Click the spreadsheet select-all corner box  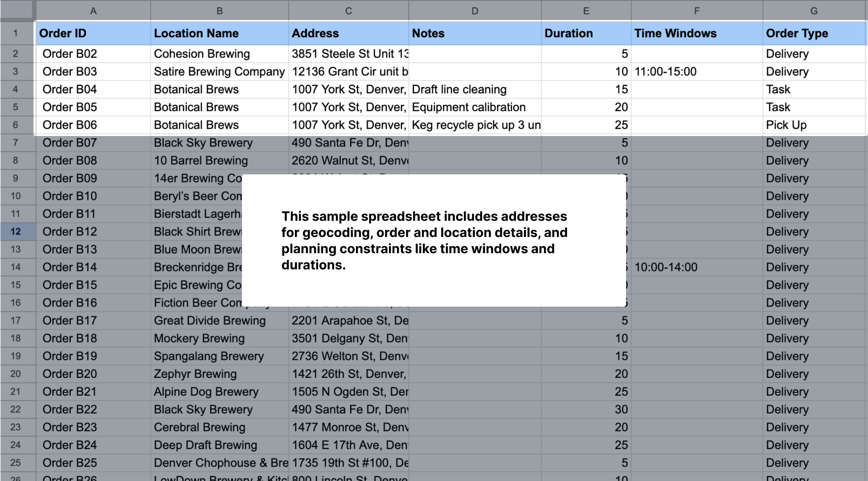coord(17,11)
